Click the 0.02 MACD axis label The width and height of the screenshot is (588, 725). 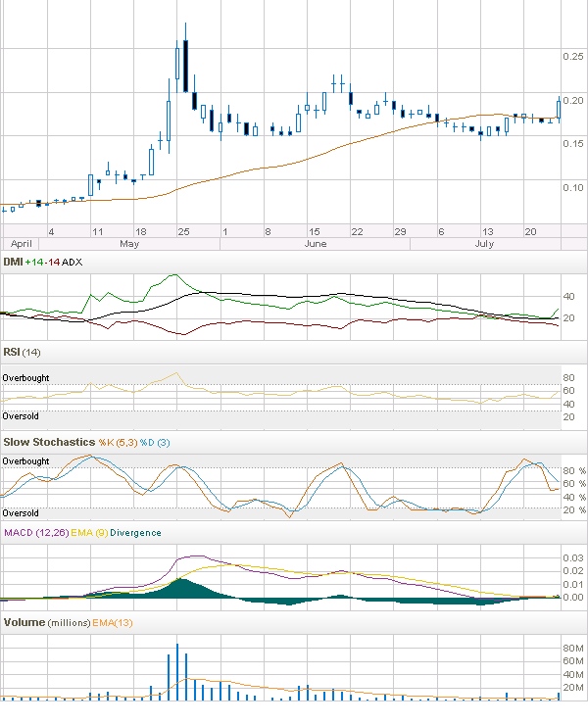pyautogui.click(x=573, y=571)
